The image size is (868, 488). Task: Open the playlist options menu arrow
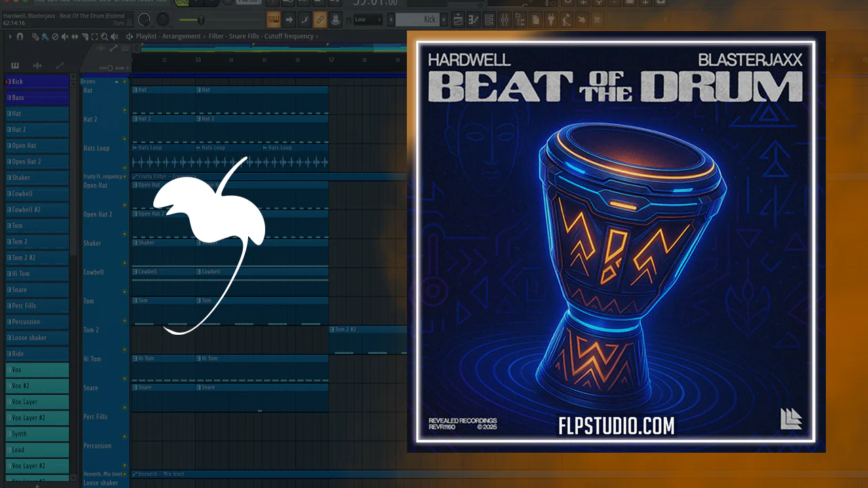point(10,37)
